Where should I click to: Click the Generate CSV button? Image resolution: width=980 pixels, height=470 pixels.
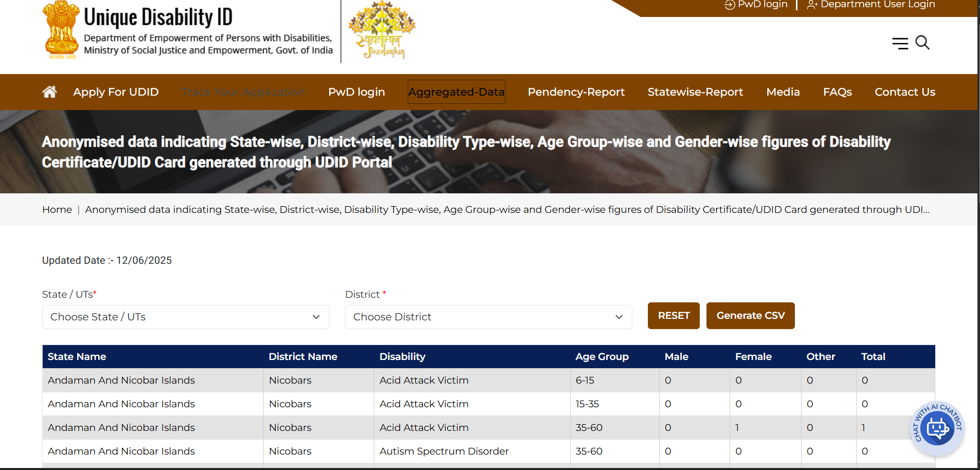tap(750, 316)
